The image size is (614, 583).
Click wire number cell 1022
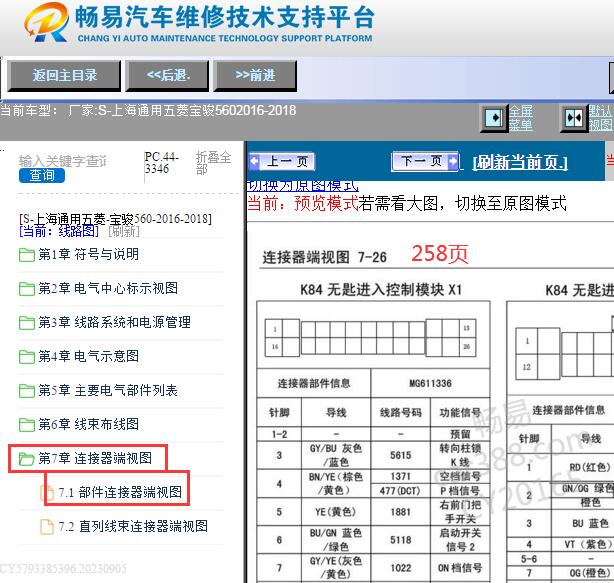[x=401, y=568]
